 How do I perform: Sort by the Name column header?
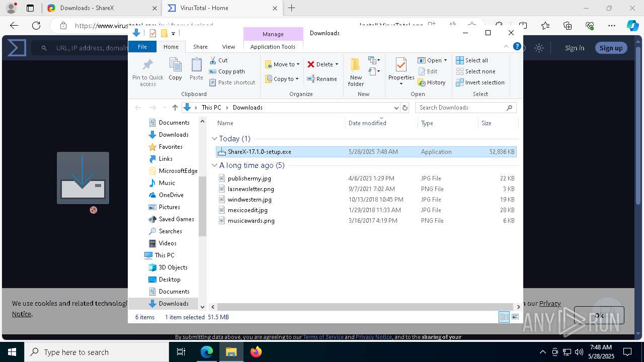pyautogui.click(x=281, y=123)
